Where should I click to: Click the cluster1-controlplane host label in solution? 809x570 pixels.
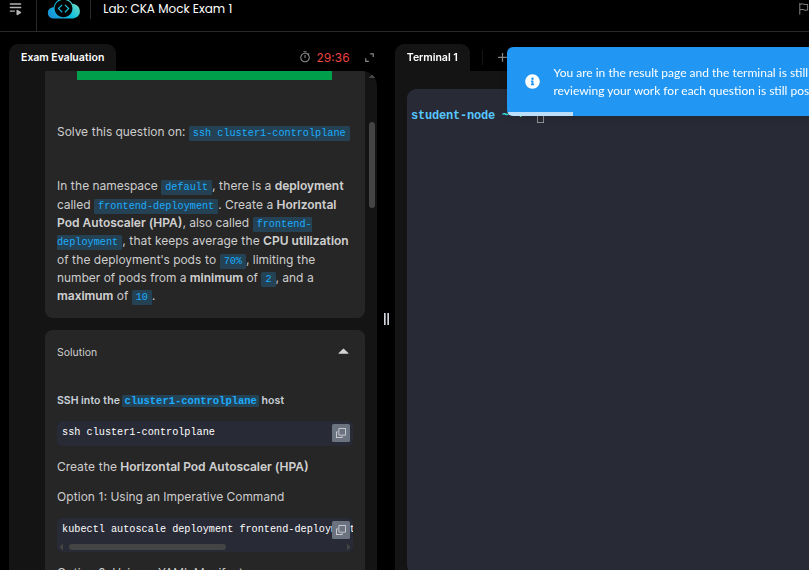click(x=190, y=400)
